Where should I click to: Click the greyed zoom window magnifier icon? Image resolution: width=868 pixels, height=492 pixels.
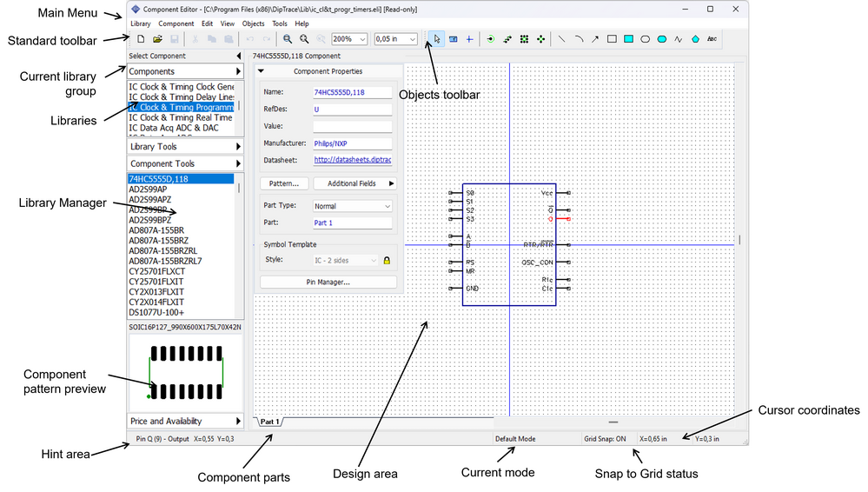tap(321, 39)
